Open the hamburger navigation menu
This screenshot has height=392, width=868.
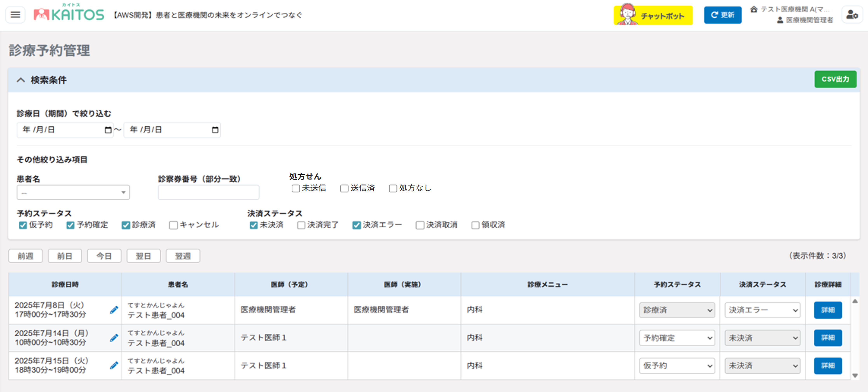(x=15, y=15)
